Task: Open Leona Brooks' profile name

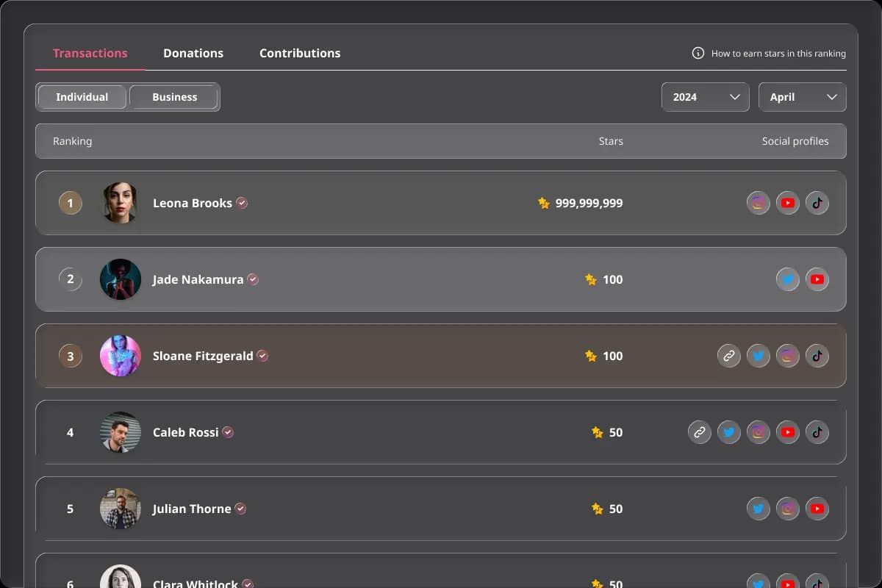Action: [x=193, y=203]
